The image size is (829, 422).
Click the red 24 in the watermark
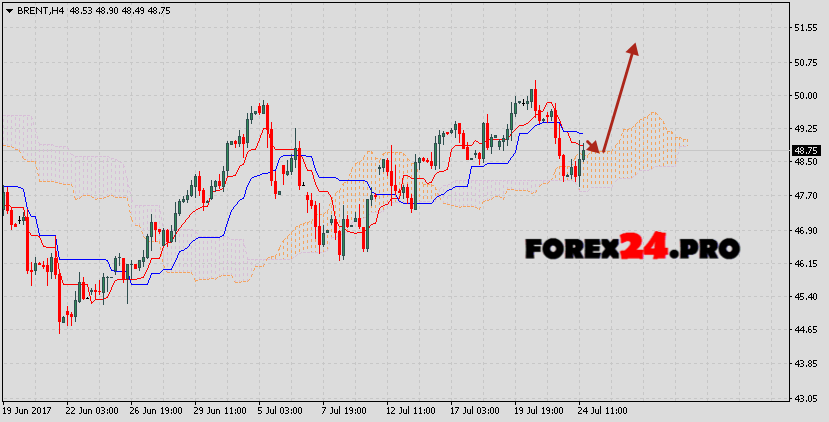pyautogui.click(x=647, y=246)
